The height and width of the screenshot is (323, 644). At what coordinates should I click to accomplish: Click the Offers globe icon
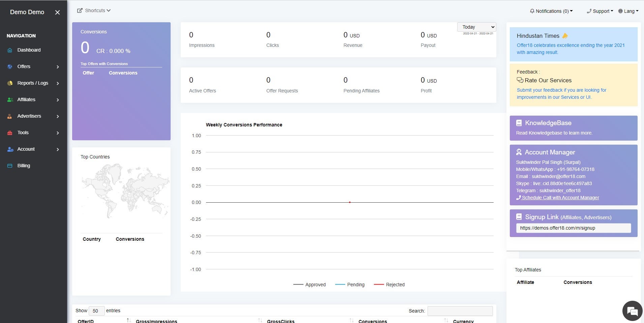(10, 67)
